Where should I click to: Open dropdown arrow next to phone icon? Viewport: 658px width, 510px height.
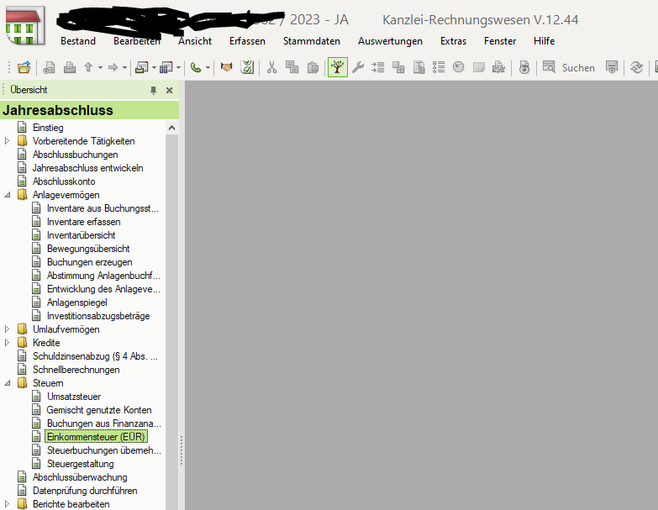[208, 68]
